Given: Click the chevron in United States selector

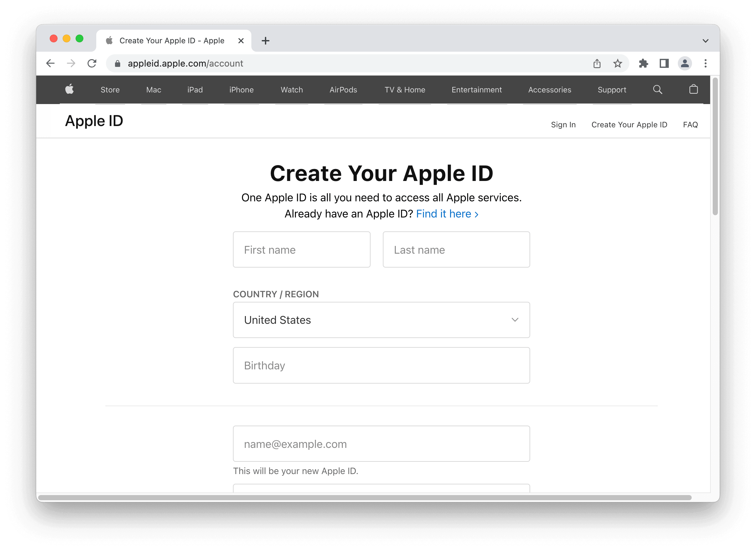Looking at the screenshot, I should pos(515,320).
